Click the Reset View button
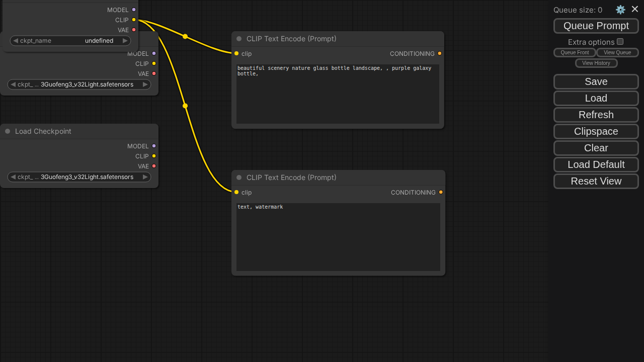The image size is (644, 362). [x=596, y=181]
